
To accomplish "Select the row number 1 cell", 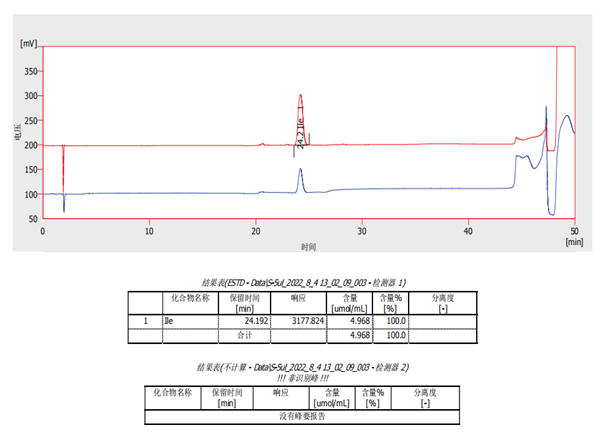I will pyautogui.click(x=145, y=321).
